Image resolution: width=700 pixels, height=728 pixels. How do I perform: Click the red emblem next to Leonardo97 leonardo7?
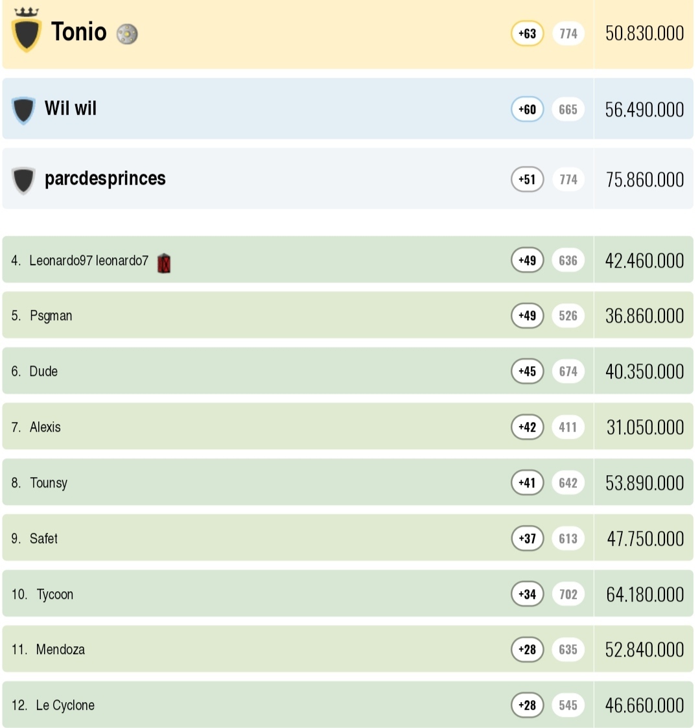[x=164, y=263]
